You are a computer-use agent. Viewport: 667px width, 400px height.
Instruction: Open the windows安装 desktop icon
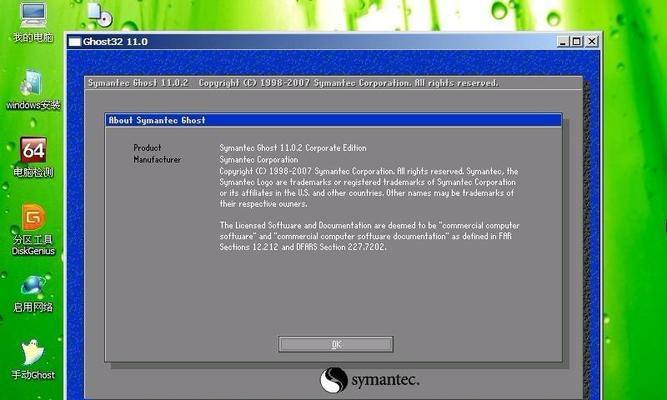[33, 90]
